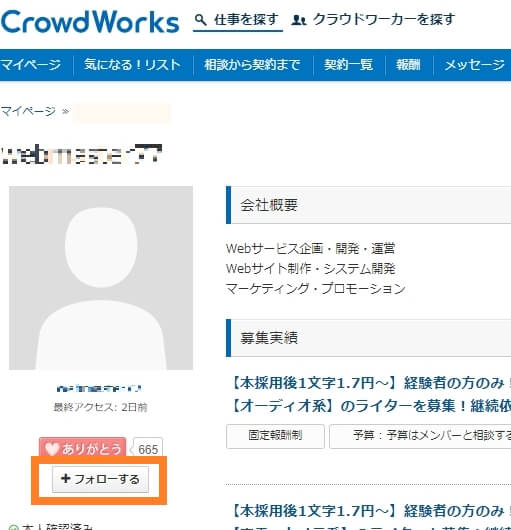Click the people icon beside クラウドワーカーを探す
The height and width of the screenshot is (530, 511).
coord(299,20)
